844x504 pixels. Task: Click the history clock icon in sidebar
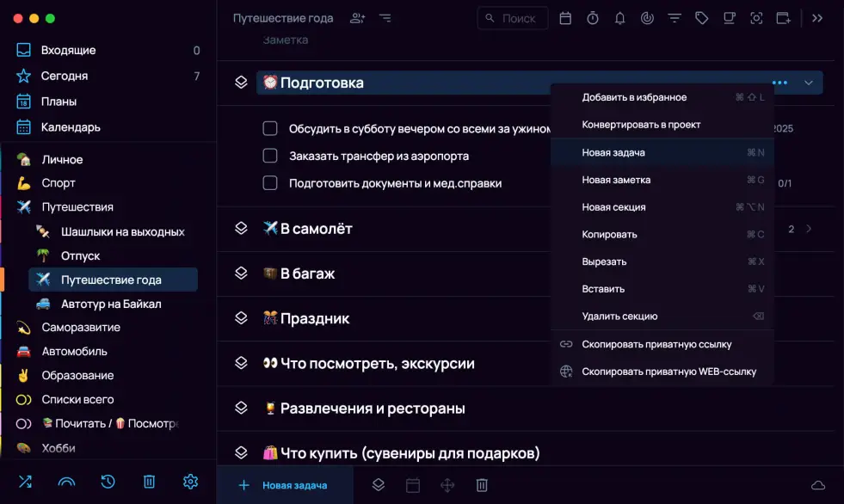108,482
